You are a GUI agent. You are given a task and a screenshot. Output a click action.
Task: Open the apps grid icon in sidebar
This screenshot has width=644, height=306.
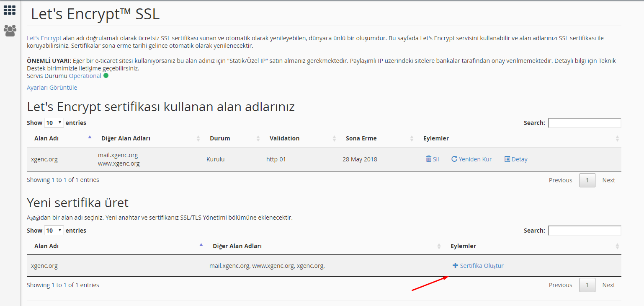tap(10, 10)
